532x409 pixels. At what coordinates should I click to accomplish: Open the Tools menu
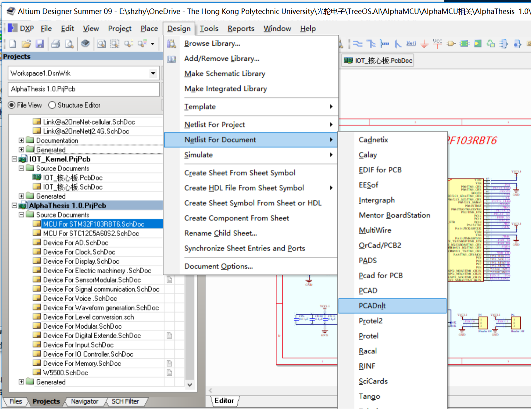(209, 28)
